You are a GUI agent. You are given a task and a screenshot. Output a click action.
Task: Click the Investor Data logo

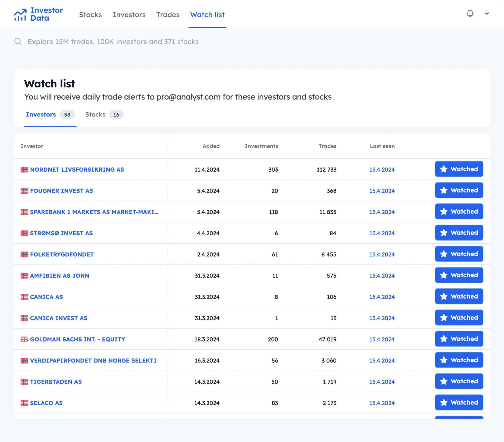38,14
